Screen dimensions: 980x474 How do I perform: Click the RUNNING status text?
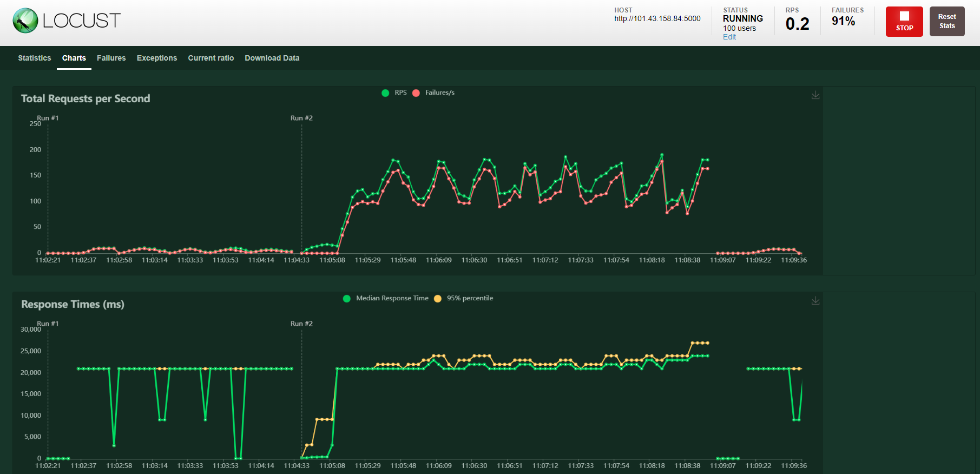[x=743, y=18]
